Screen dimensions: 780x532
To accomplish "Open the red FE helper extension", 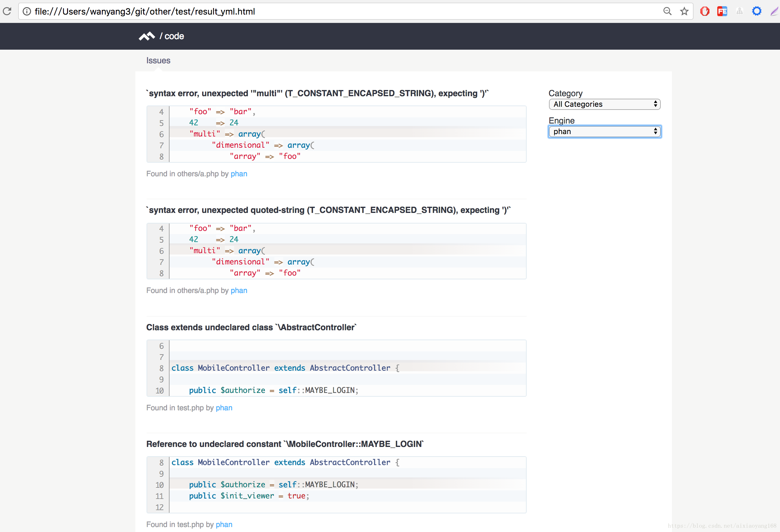I will (x=722, y=11).
